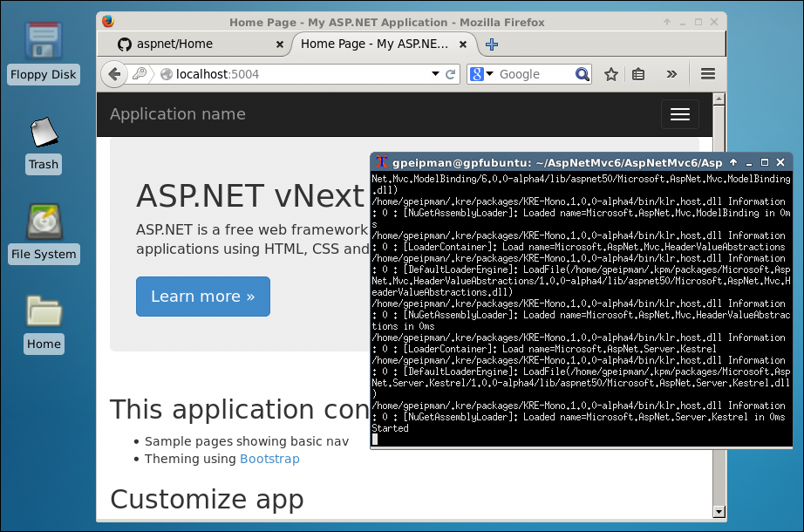
Task: Minimize the terminal window
Action: coord(748,163)
